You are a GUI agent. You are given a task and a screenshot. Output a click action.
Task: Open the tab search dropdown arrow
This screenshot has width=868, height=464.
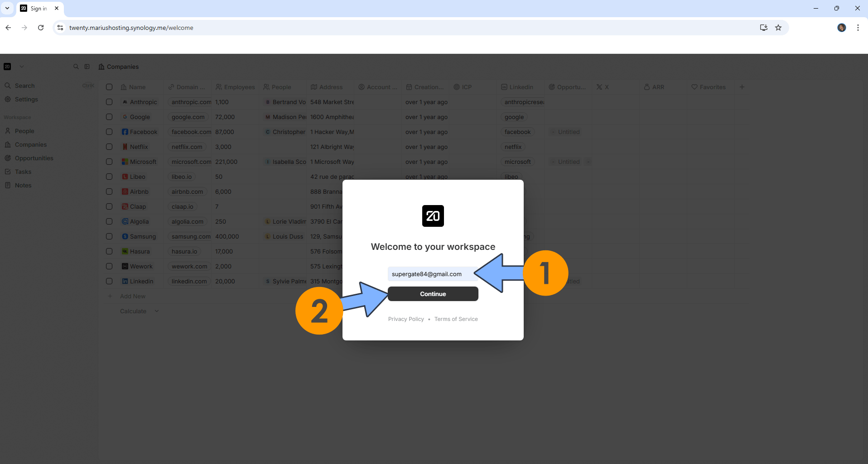[x=7, y=8]
